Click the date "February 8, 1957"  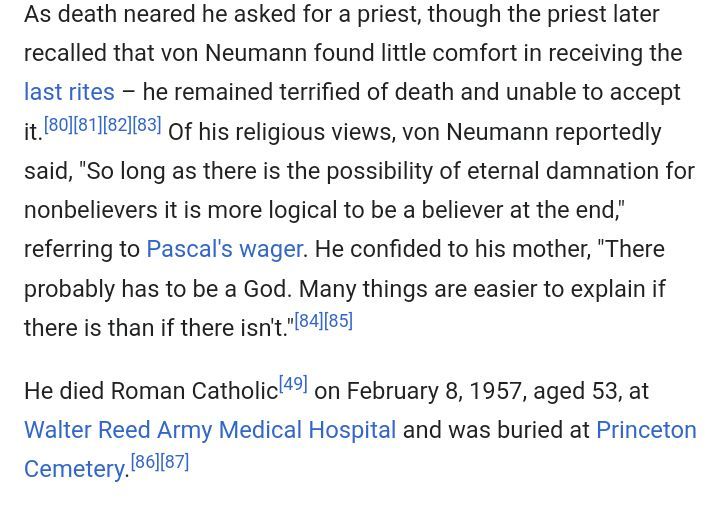(435, 391)
